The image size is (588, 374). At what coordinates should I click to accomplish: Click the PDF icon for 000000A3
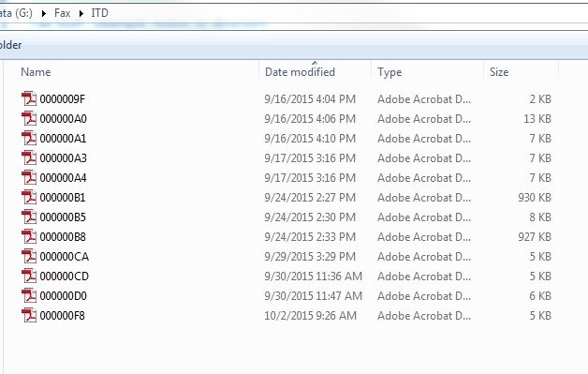point(29,158)
